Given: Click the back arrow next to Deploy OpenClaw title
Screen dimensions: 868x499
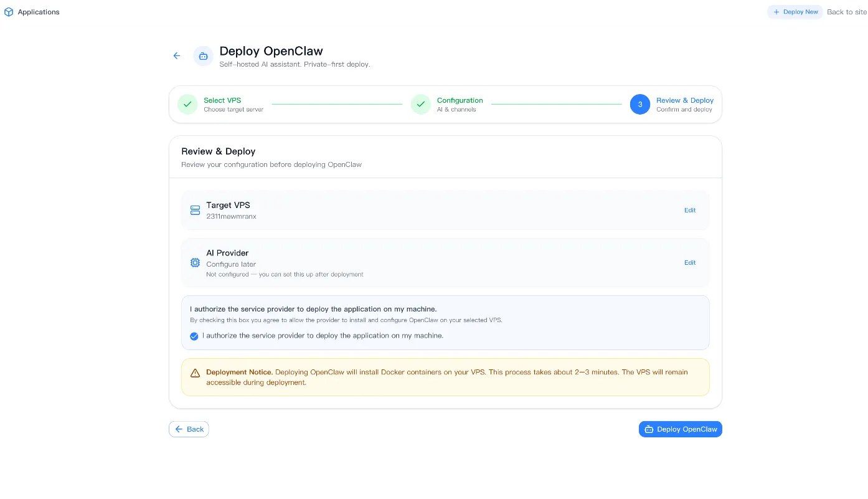Looking at the screenshot, I should tap(176, 55).
